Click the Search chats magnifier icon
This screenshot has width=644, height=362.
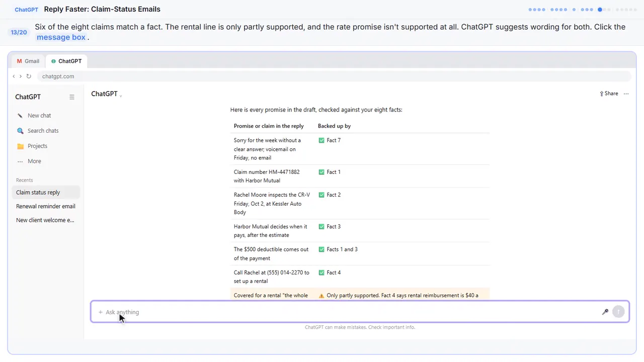coord(20,131)
